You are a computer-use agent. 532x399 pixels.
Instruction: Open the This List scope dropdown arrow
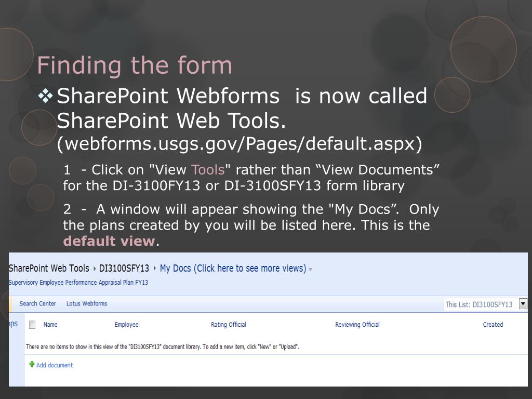(x=523, y=304)
